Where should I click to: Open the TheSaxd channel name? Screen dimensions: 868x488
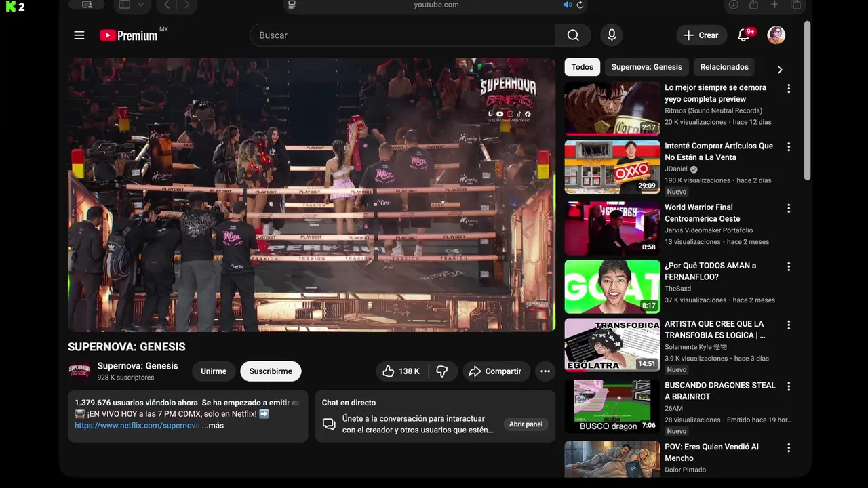pos(678,289)
